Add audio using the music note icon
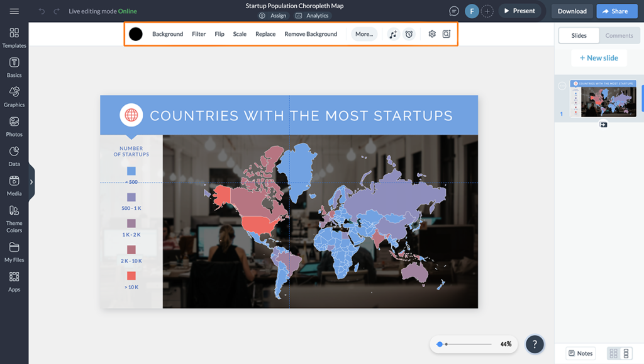This screenshot has height=364, width=644. 393,33
